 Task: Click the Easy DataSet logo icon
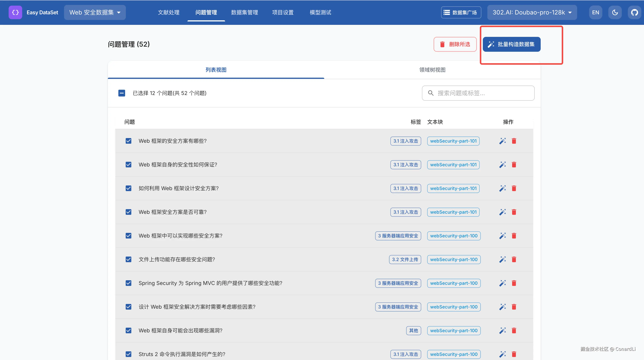[x=15, y=12]
